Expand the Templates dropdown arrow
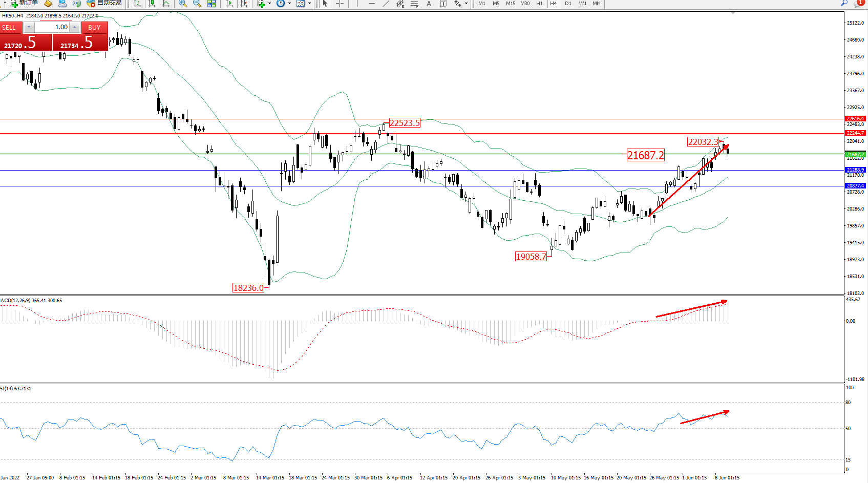 [309, 4]
